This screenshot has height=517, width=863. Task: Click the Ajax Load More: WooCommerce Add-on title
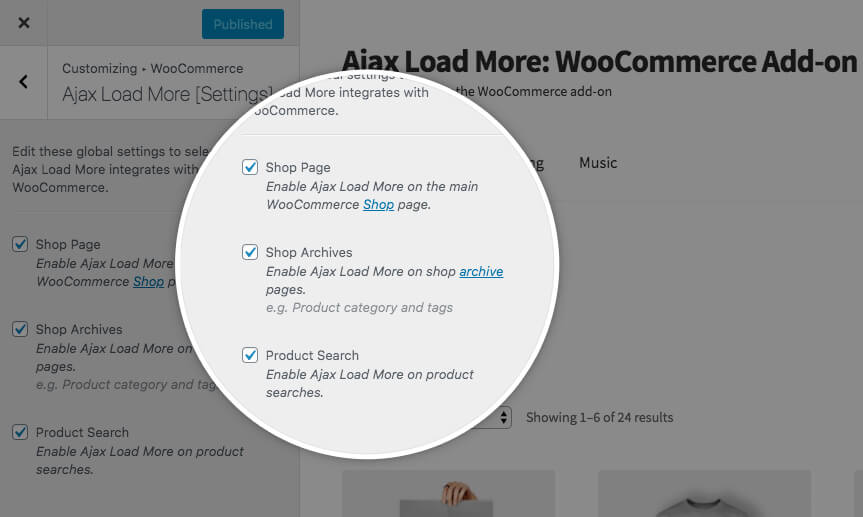pos(599,61)
